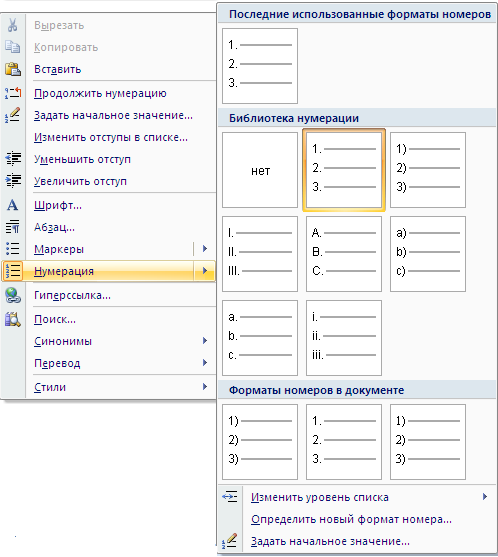Expand the Синонимы submenu arrow

tap(205, 341)
